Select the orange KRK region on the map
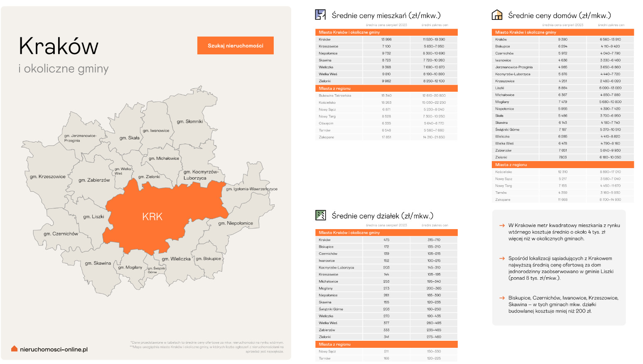 pyautogui.click(x=152, y=216)
